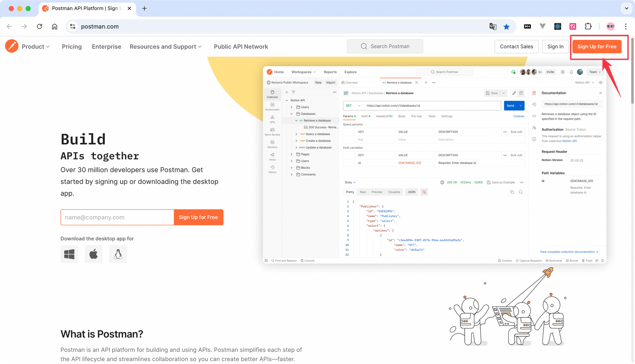Select Mock Servers in the sidebar
Image resolution: width=635 pixels, height=364 pixels.
coord(272,131)
